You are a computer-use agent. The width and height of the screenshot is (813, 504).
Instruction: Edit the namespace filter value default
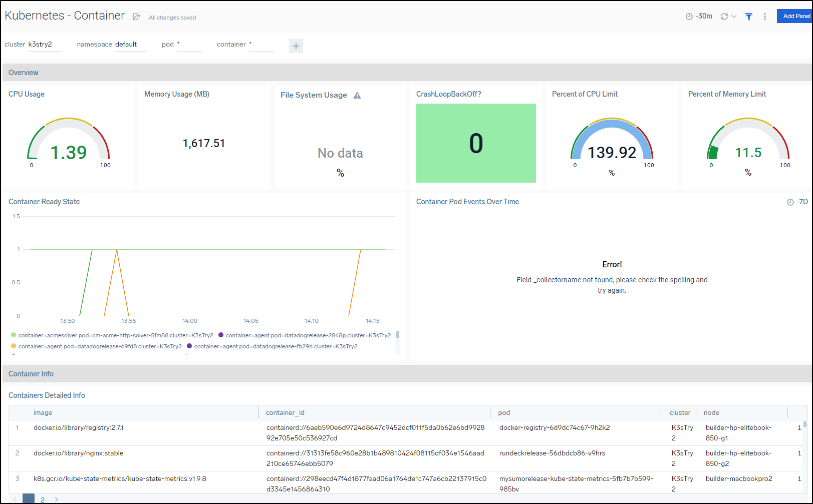(131, 45)
